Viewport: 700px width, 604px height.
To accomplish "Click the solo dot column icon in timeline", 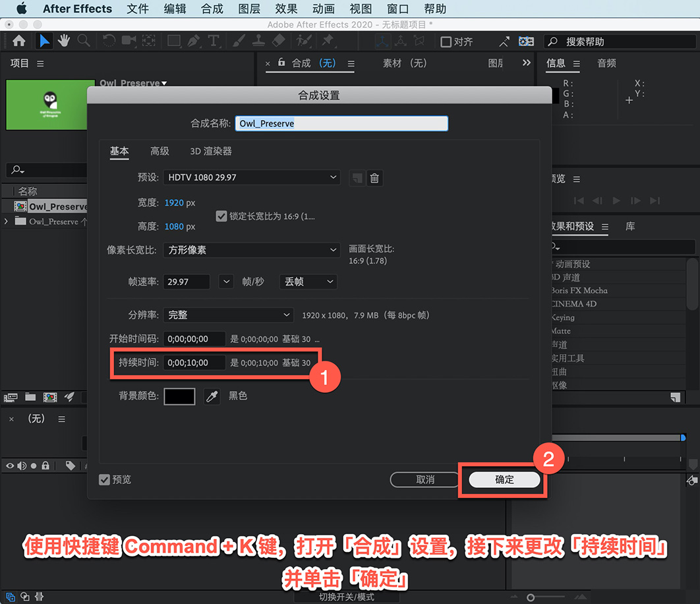I will (34, 466).
